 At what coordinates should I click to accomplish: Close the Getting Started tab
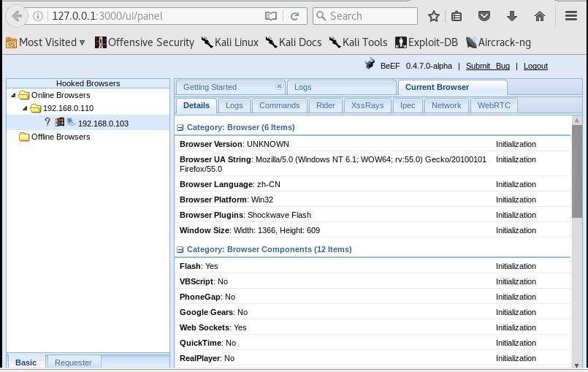click(x=279, y=86)
